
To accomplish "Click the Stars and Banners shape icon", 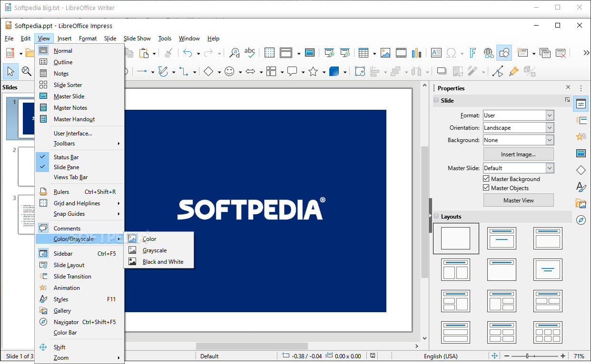I will point(313,71).
